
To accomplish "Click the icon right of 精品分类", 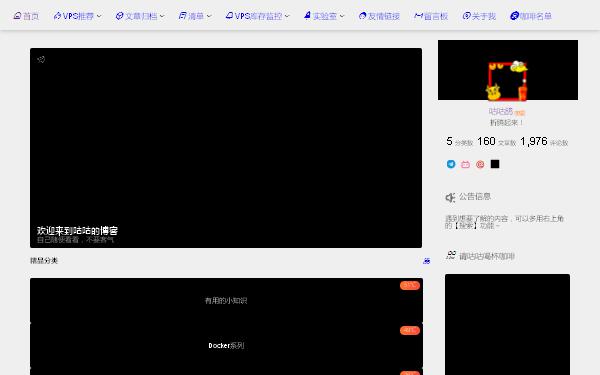I will tap(427, 261).
